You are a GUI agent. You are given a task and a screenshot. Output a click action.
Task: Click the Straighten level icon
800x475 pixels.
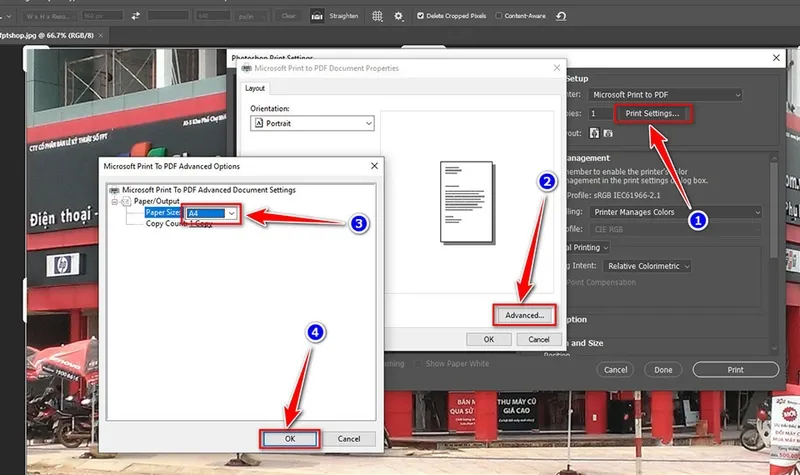coord(317,16)
